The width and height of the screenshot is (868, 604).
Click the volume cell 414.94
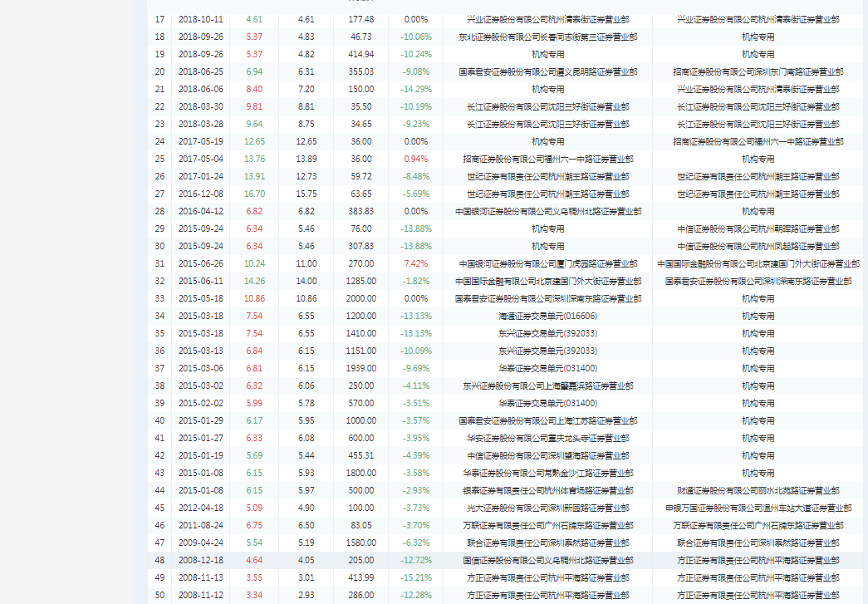[361, 54]
